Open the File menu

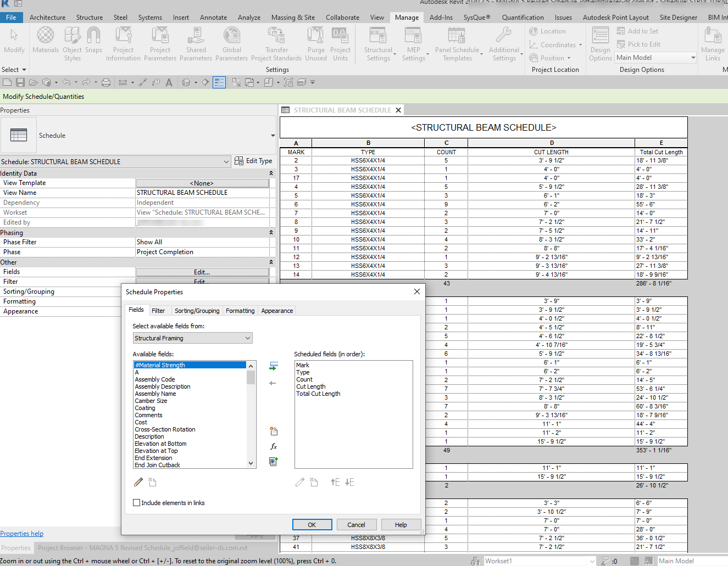pyautogui.click(x=11, y=18)
